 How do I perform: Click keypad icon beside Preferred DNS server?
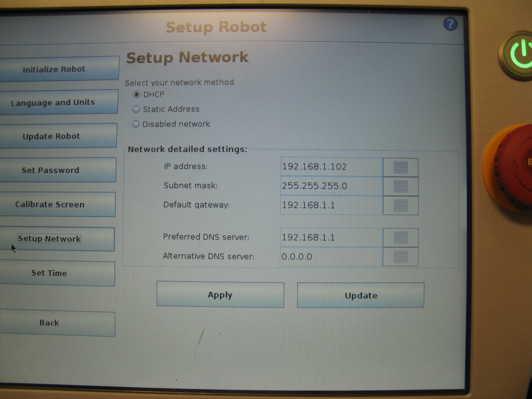tap(400, 237)
